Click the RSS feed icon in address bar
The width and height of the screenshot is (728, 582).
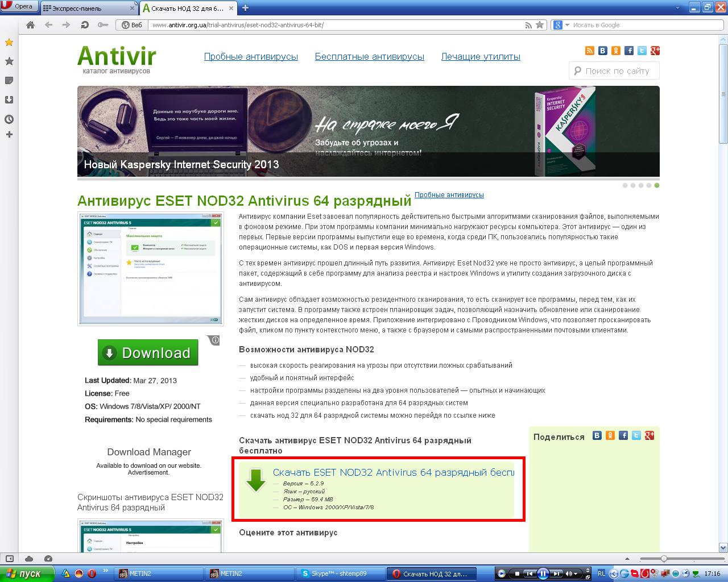(x=529, y=25)
